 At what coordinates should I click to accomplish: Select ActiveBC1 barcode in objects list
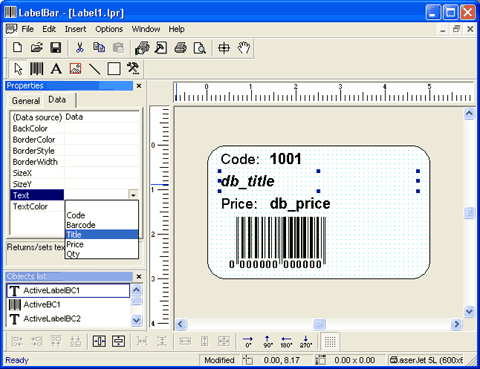tap(68, 305)
